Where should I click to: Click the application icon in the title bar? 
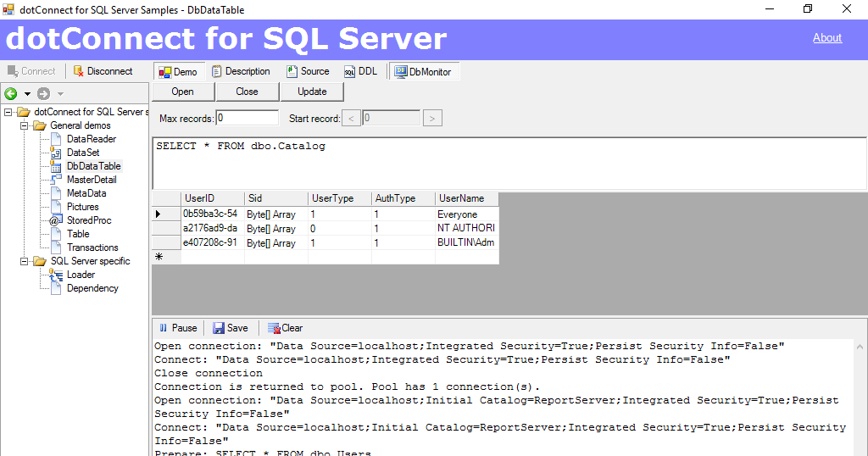coord(8,9)
